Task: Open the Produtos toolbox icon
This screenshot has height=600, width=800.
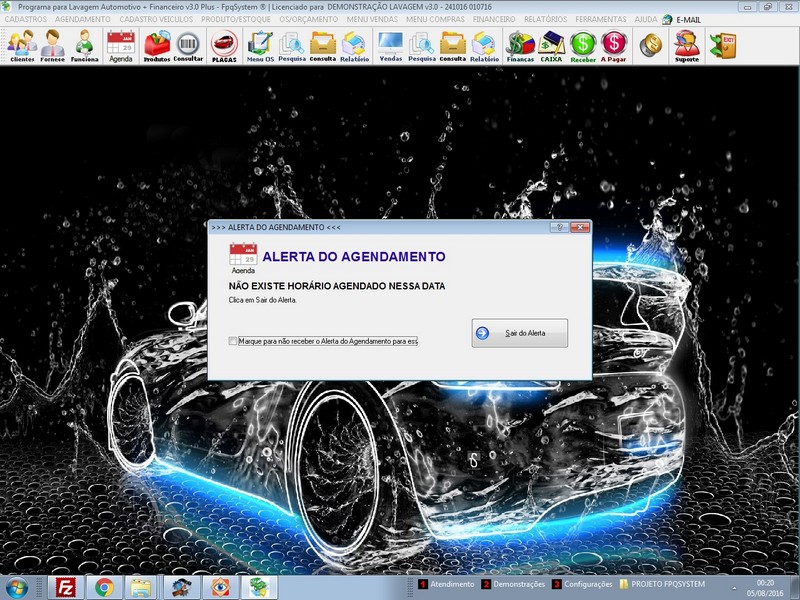Action: (x=157, y=46)
